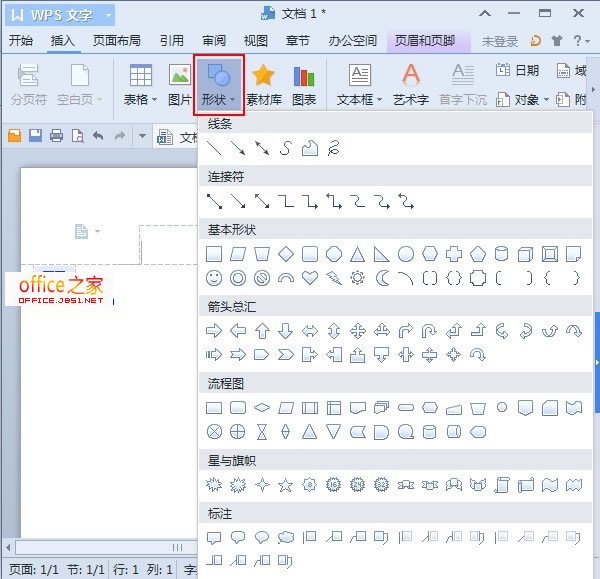
Task: Click the print icon in quick toolbar
Action: 56,135
